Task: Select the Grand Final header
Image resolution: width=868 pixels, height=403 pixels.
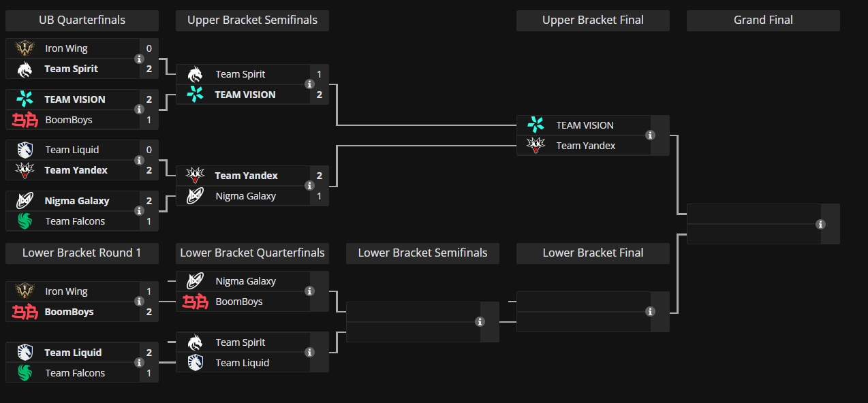Action: [763, 20]
